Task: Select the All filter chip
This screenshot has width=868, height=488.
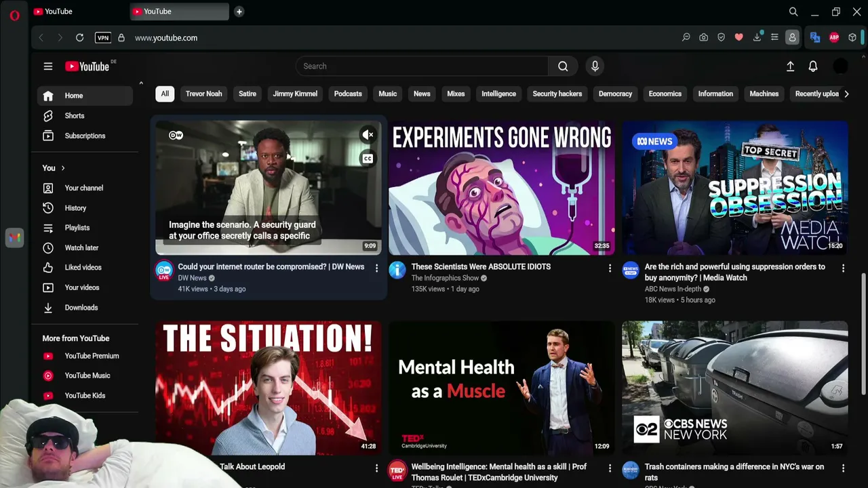Action: click(x=165, y=94)
